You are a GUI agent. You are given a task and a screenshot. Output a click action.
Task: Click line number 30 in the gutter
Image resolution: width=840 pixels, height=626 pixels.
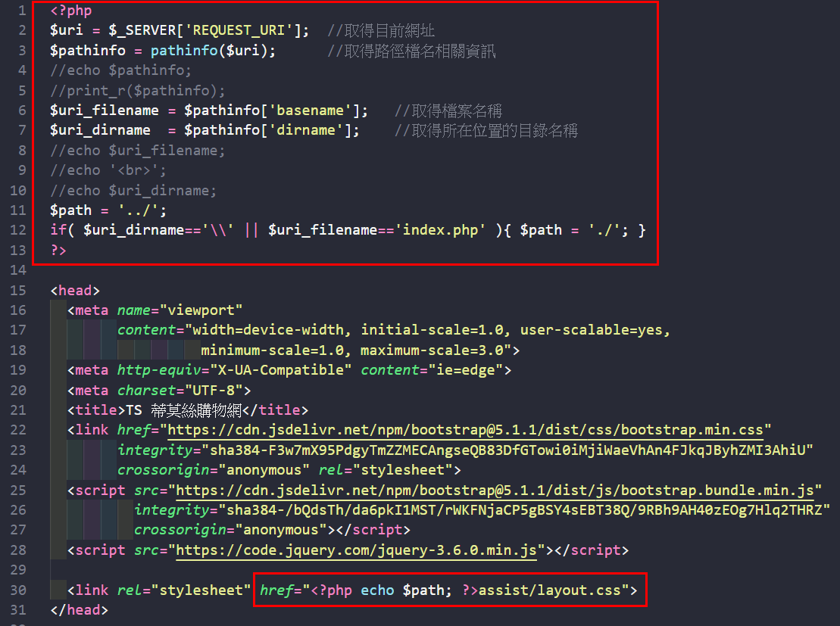(x=18, y=590)
